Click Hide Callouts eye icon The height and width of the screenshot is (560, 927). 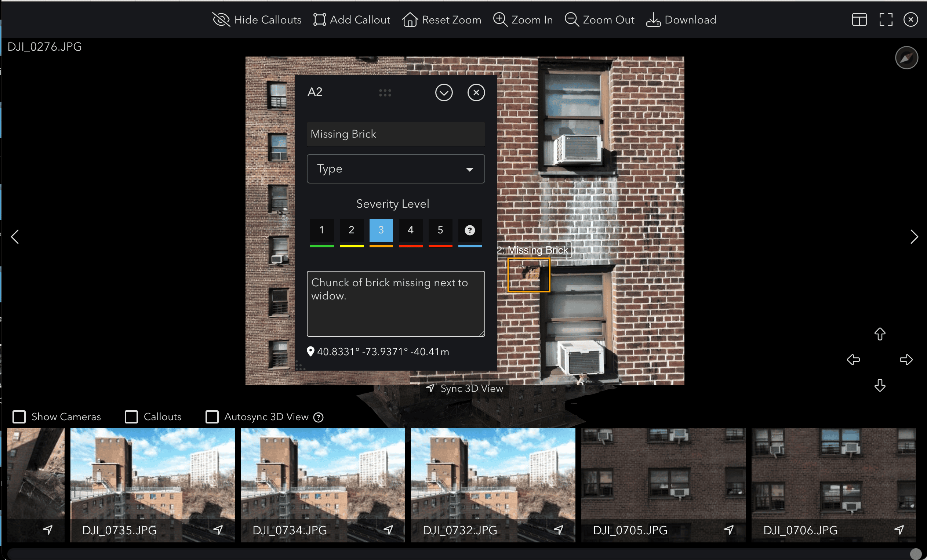pos(221,19)
